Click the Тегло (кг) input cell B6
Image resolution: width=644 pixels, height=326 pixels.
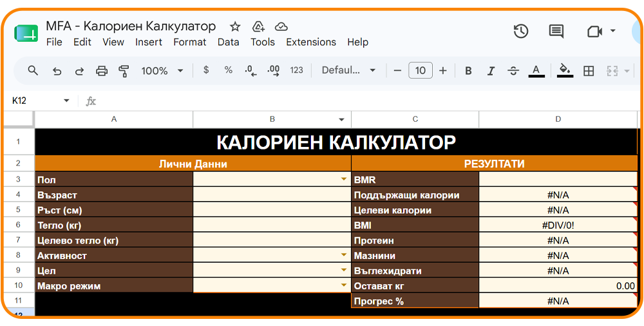tap(272, 225)
